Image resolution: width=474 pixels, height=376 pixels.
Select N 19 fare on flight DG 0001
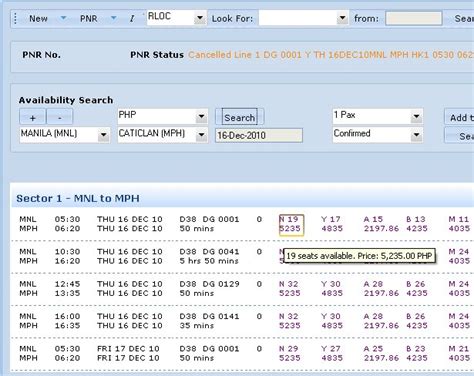coord(291,224)
